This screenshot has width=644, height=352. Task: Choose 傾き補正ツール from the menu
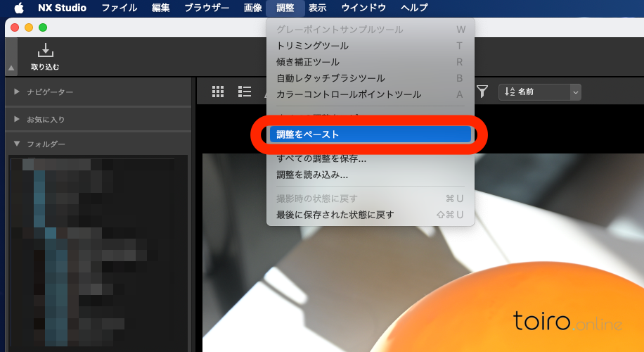308,62
